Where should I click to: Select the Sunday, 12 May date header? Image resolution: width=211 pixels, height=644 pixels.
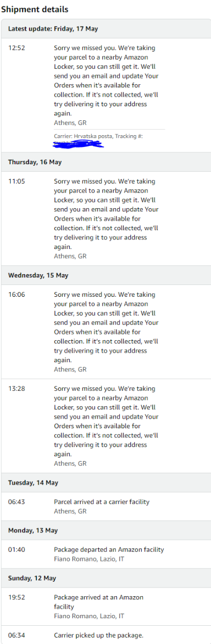click(x=106, y=578)
